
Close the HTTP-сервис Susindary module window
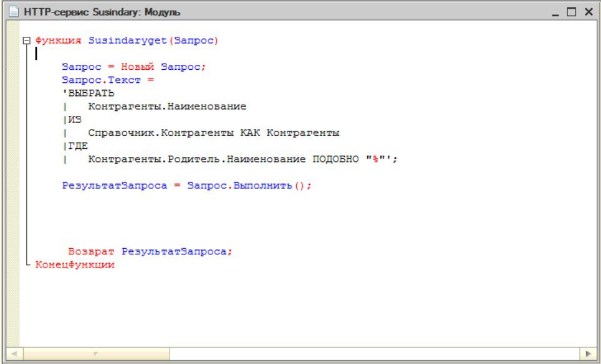[x=589, y=12]
